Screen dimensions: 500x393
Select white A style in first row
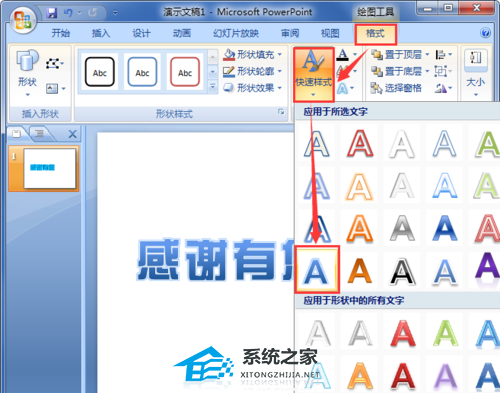(402, 144)
